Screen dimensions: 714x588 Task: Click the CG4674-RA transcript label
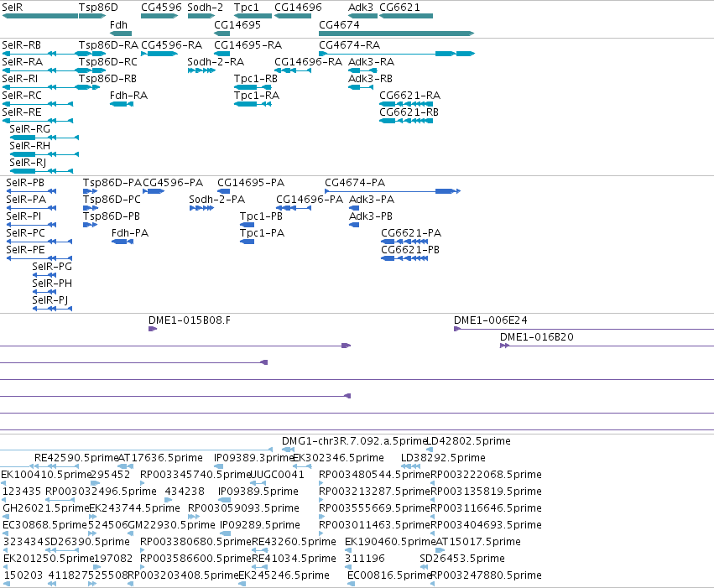(350, 45)
